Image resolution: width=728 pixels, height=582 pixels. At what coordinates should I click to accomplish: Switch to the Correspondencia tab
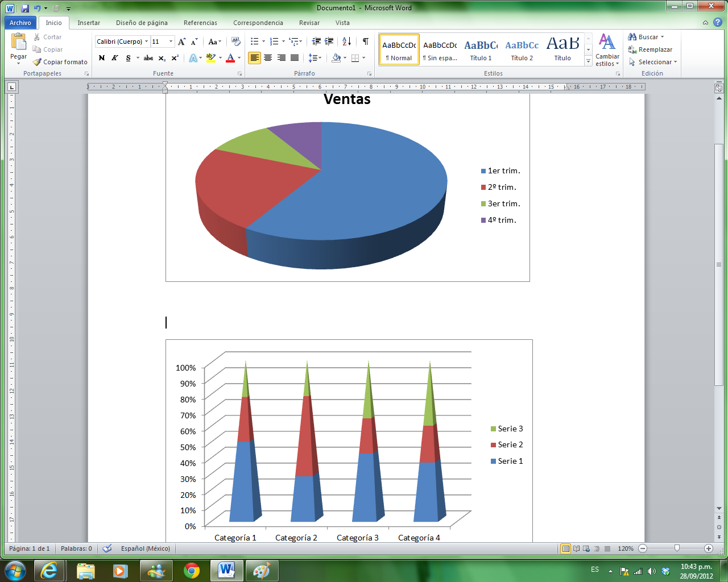pyautogui.click(x=258, y=23)
